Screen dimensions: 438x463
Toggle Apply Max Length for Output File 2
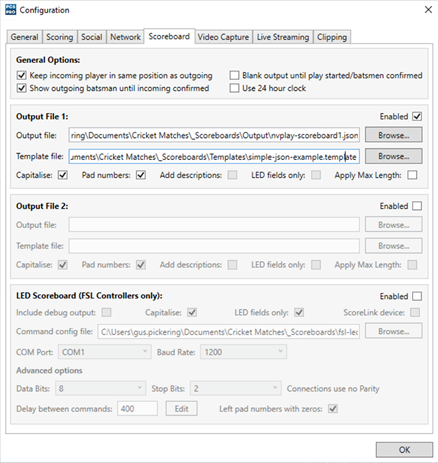click(412, 265)
